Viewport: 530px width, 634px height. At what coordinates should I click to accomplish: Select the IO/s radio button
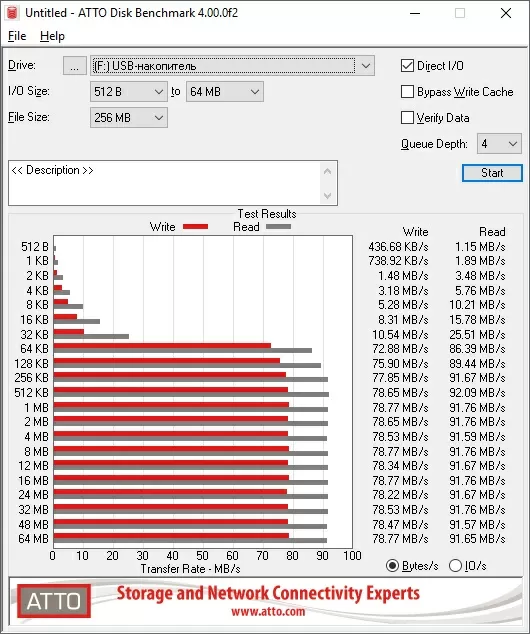455,566
